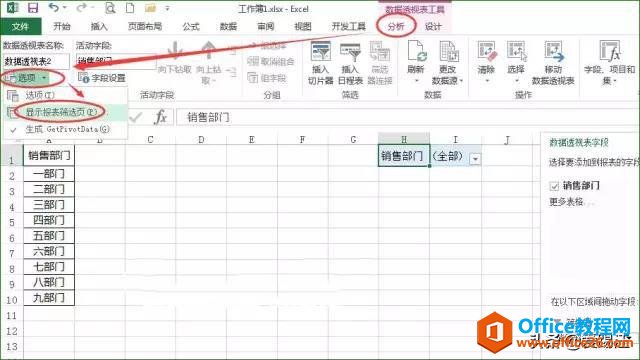Screen dimensions: 640x360
Task: Click the fx insert function icon
Action: tap(160, 118)
